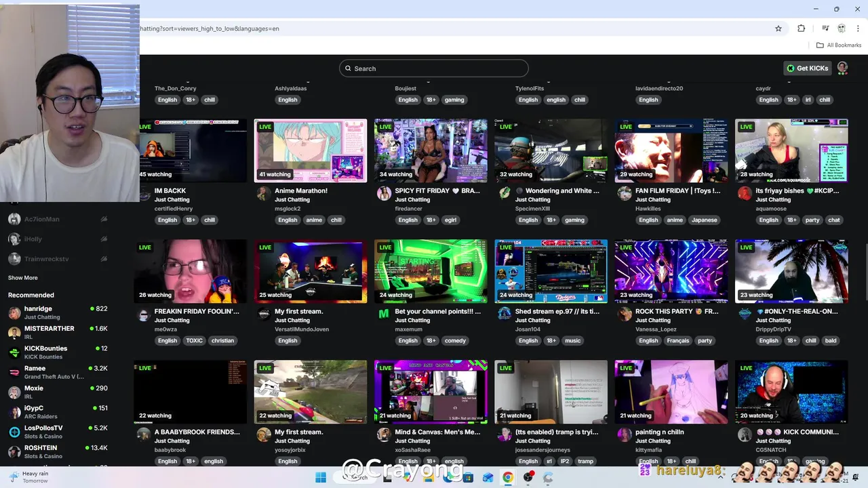Image resolution: width=868 pixels, height=488 pixels.
Task: Open Moxie IRL in Recommended
Action: pos(58,392)
